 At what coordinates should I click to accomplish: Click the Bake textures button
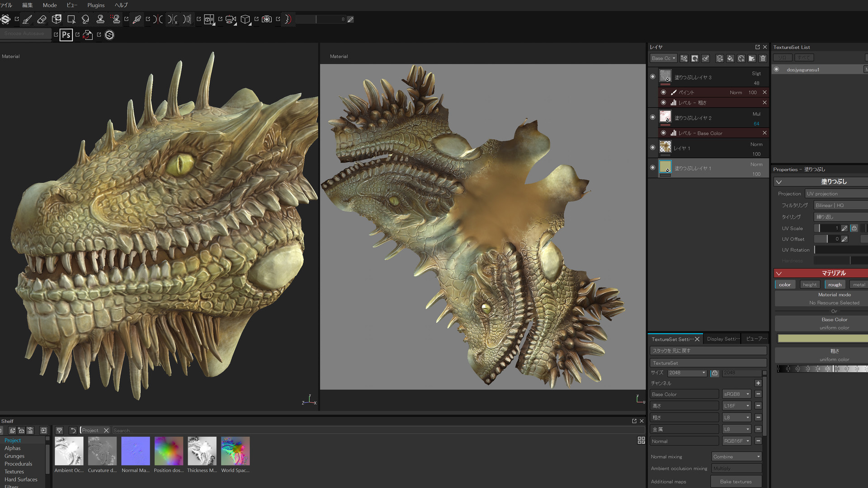pos(736,482)
